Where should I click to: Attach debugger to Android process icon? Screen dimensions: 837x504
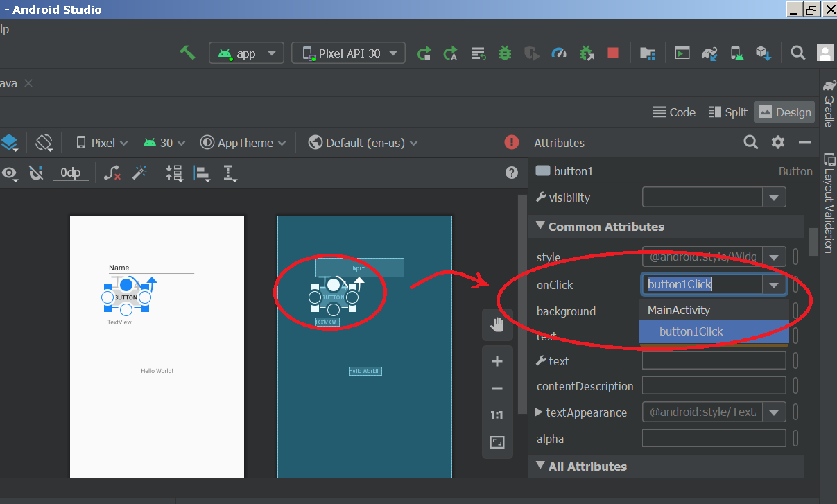(x=587, y=53)
